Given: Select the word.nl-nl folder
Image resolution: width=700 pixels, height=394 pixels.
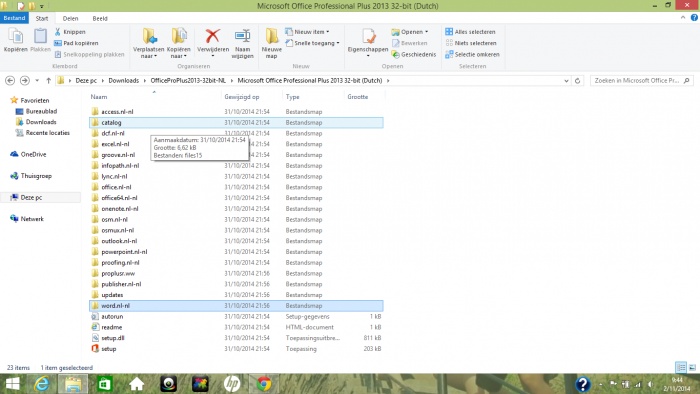Looking at the screenshot, I should tap(236, 306).
